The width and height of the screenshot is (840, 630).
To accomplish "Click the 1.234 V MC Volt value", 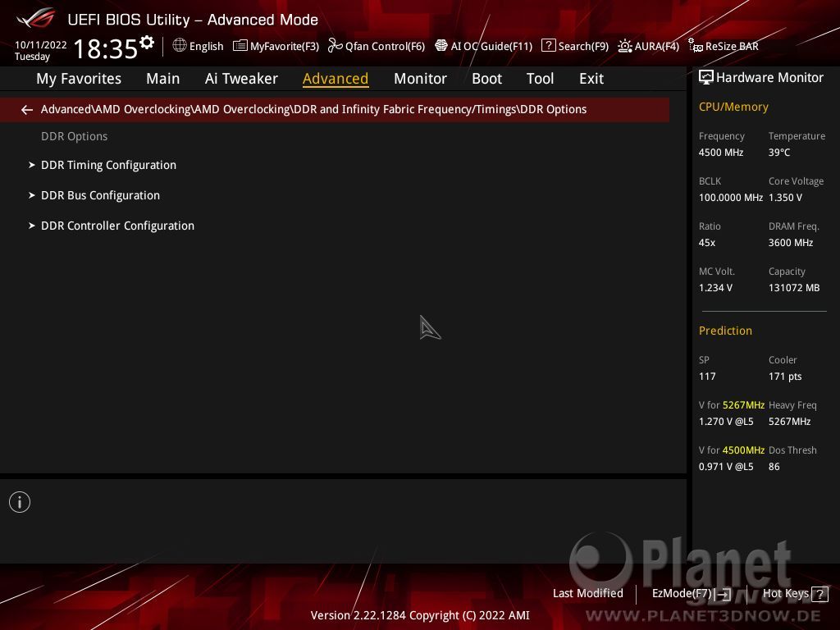I will (x=715, y=288).
